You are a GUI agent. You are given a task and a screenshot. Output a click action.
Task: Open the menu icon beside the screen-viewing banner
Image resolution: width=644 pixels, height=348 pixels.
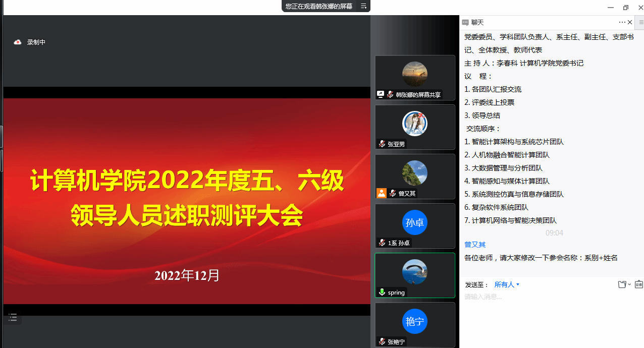tap(363, 6)
